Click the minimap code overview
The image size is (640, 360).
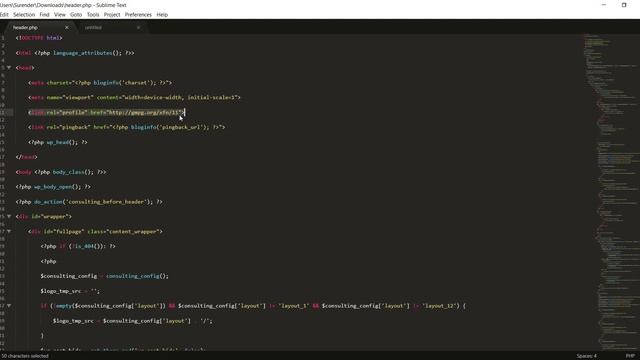coord(611,192)
